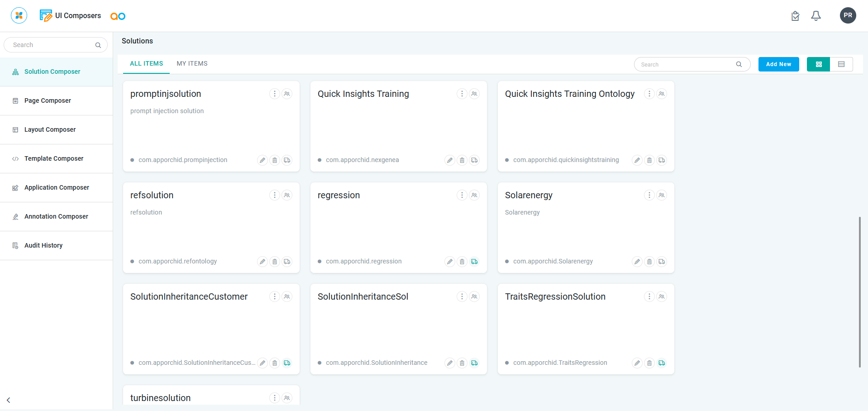868x411 pixels.
Task: Edit the TraitsRegressionSolution with pencil icon
Action: coord(637,363)
